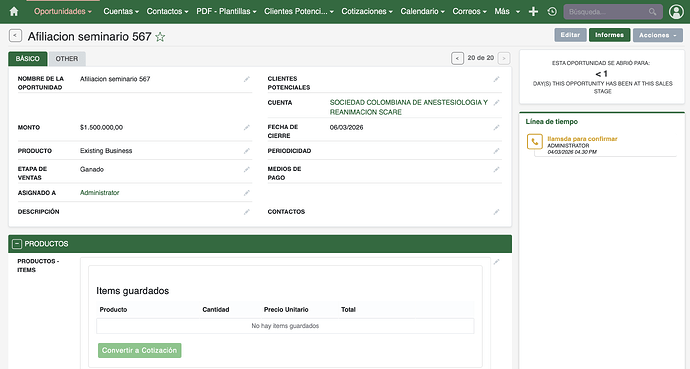Edit Medios de Pago pencil
Image resolution: width=690 pixels, height=369 pixels.
pyautogui.click(x=496, y=169)
